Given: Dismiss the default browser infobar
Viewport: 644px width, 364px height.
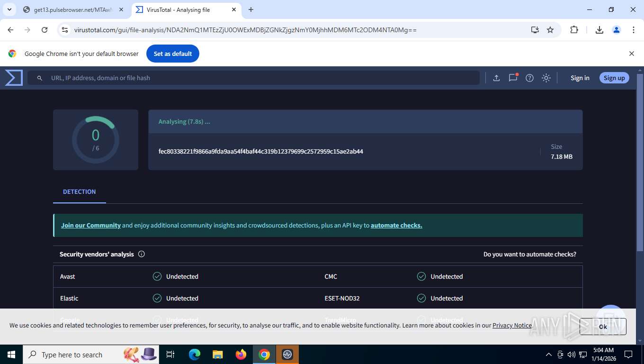Looking at the screenshot, I should click(631, 54).
